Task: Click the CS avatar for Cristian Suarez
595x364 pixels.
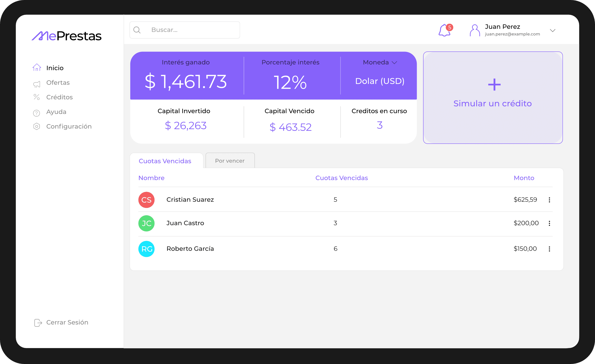Action: coord(146,200)
